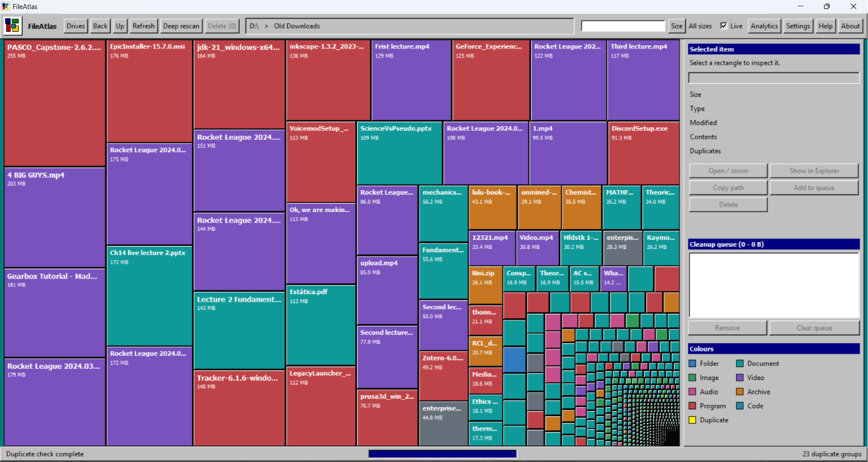Click the Archive colour swatch in legend
868x462 pixels.
[740, 392]
